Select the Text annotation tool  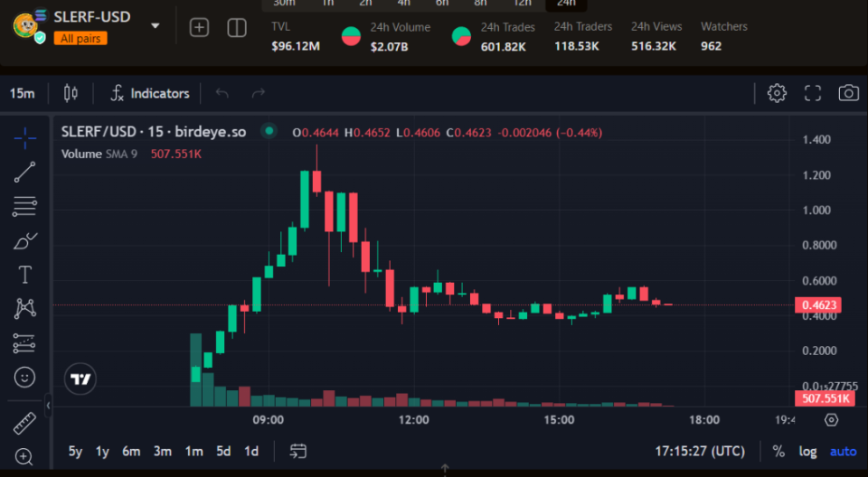point(25,275)
